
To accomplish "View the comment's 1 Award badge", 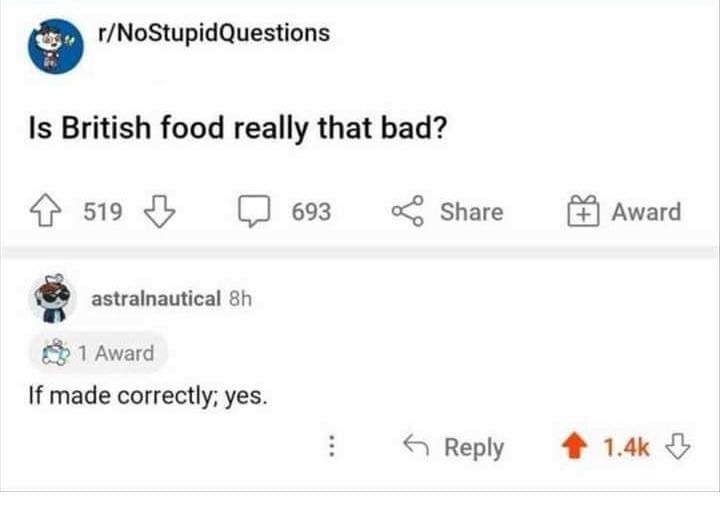I will click(97, 353).
